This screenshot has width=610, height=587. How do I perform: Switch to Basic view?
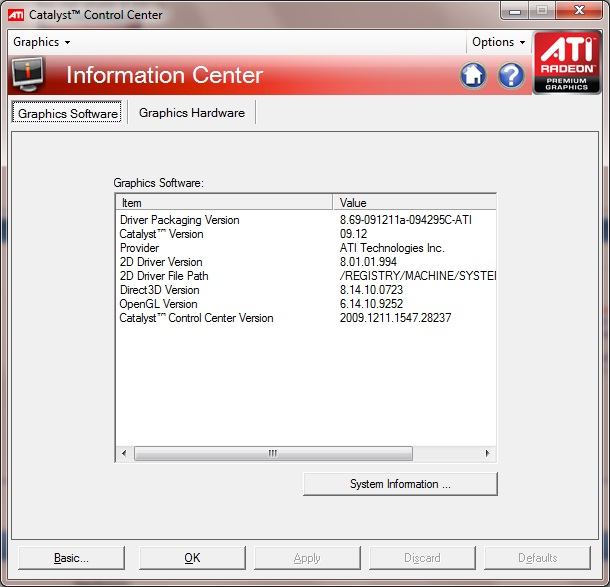(x=72, y=558)
